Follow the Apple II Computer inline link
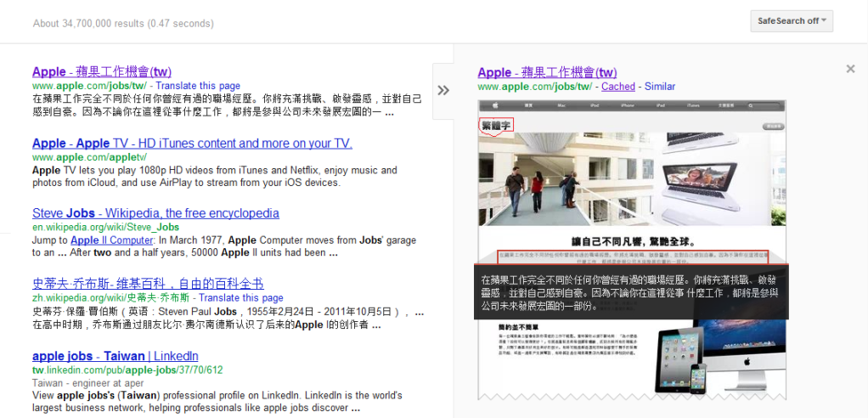 pos(111,240)
